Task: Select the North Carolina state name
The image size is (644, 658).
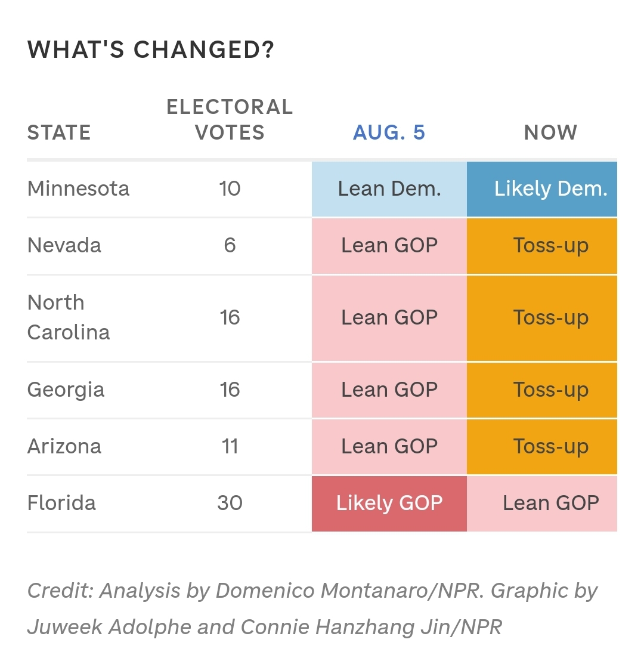Action: (x=69, y=317)
